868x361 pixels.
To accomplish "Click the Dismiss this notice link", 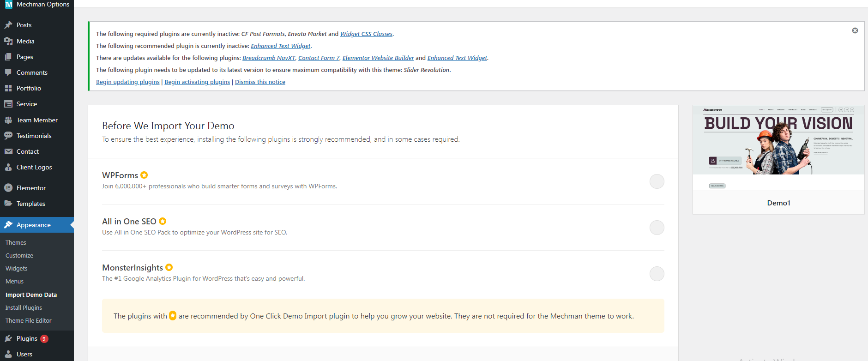I will tap(260, 82).
